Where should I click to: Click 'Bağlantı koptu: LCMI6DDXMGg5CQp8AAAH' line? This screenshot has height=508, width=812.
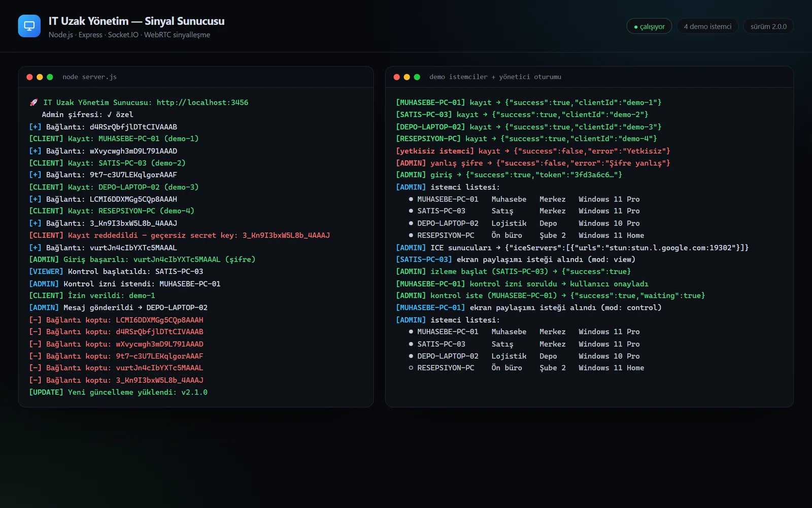[x=116, y=320]
